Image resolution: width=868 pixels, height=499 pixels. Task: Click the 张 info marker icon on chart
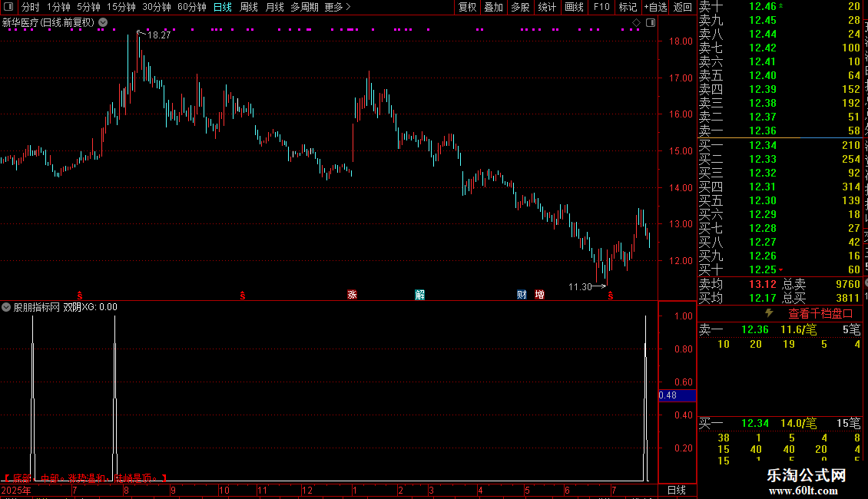[x=352, y=294]
